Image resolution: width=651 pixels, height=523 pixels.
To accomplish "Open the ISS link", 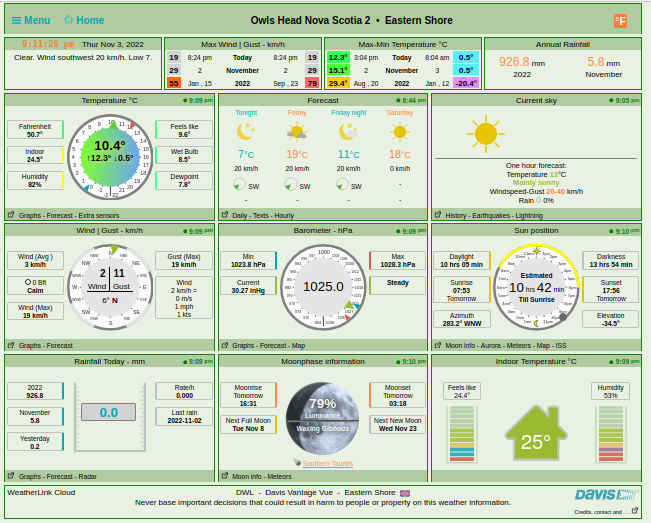I will pyautogui.click(x=561, y=345).
